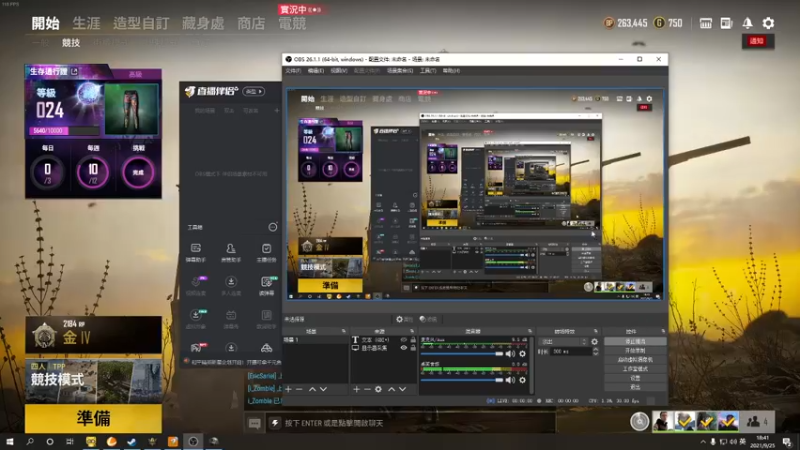
Task: Open the game notifications bell
Action: click(x=747, y=23)
